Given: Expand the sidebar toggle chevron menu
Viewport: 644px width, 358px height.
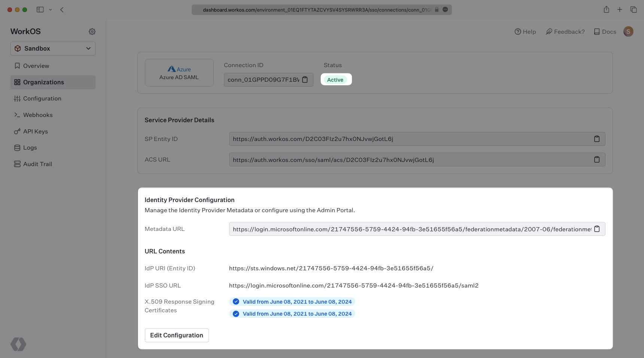Looking at the screenshot, I should coord(51,10).
